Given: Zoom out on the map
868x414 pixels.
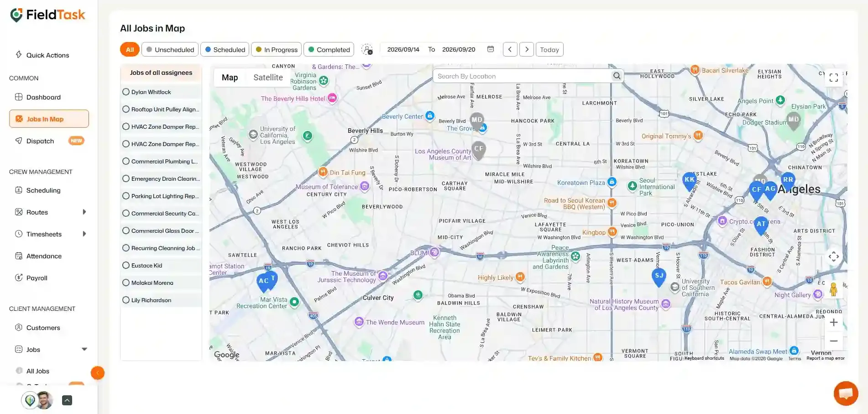Looking at the screenshot, I should pyautogui.click(x=833, y=341).
